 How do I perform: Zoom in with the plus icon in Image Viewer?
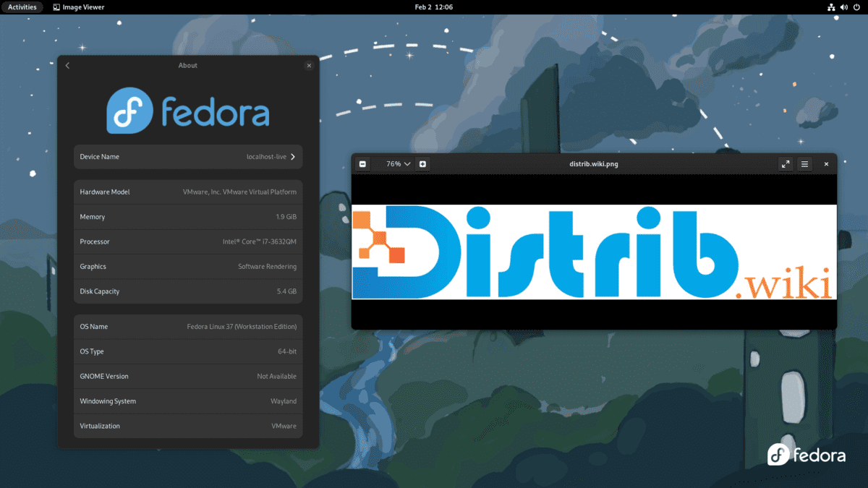pos(423,164)
